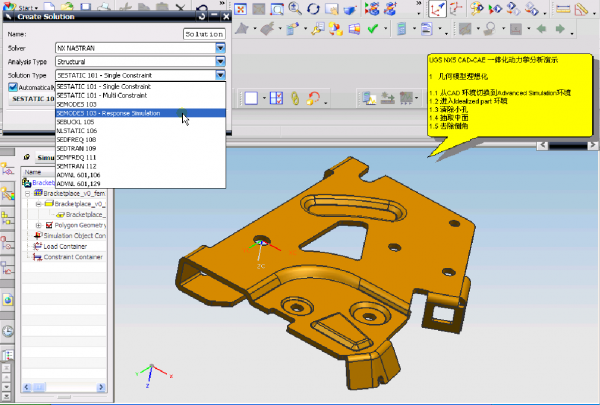Choose plain SEMODES 103 option

(x=140, y=104)
